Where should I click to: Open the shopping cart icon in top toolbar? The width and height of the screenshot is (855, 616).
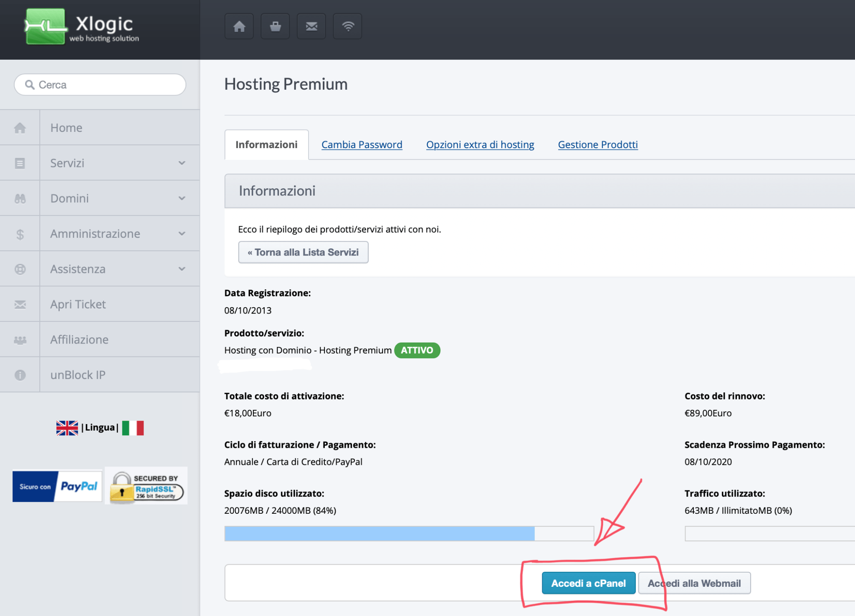tap(275, 26)
